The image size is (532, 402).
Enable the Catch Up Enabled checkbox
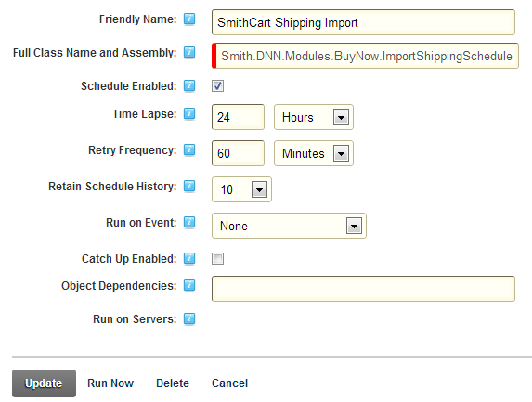217,258
